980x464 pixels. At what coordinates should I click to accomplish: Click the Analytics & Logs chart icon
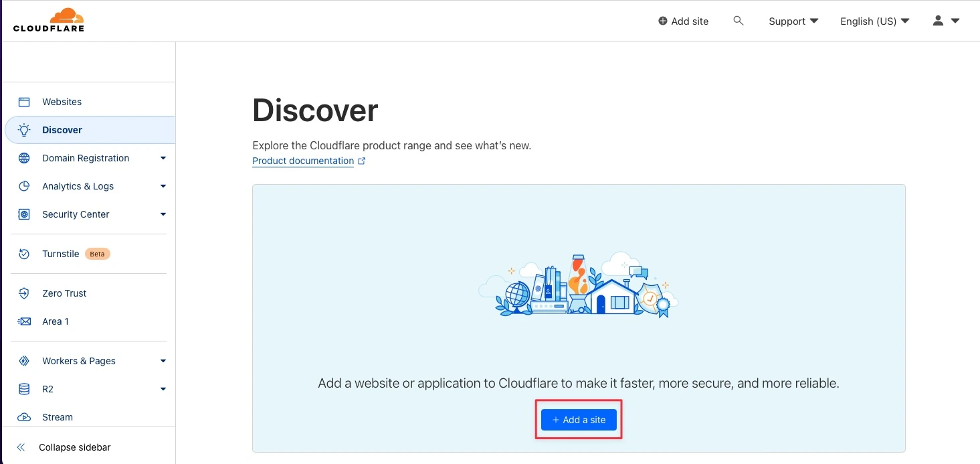(24, 186)
